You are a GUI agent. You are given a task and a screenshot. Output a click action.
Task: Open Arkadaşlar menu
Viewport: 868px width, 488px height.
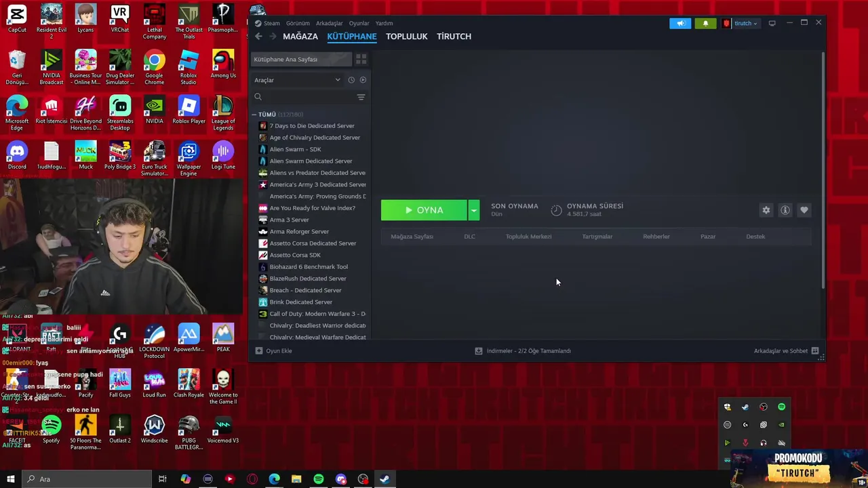(x=330, y=23)
